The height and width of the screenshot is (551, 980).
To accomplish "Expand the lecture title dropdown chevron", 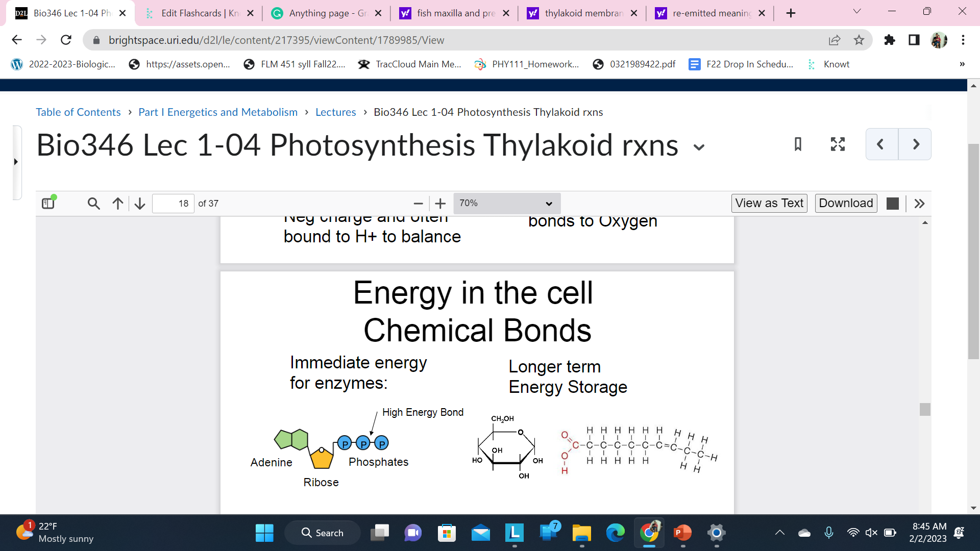I will [x=699, y=147].
